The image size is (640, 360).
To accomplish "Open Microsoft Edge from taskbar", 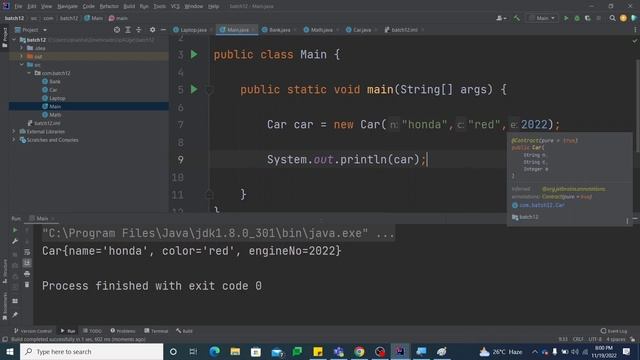I will click(215, 351).
